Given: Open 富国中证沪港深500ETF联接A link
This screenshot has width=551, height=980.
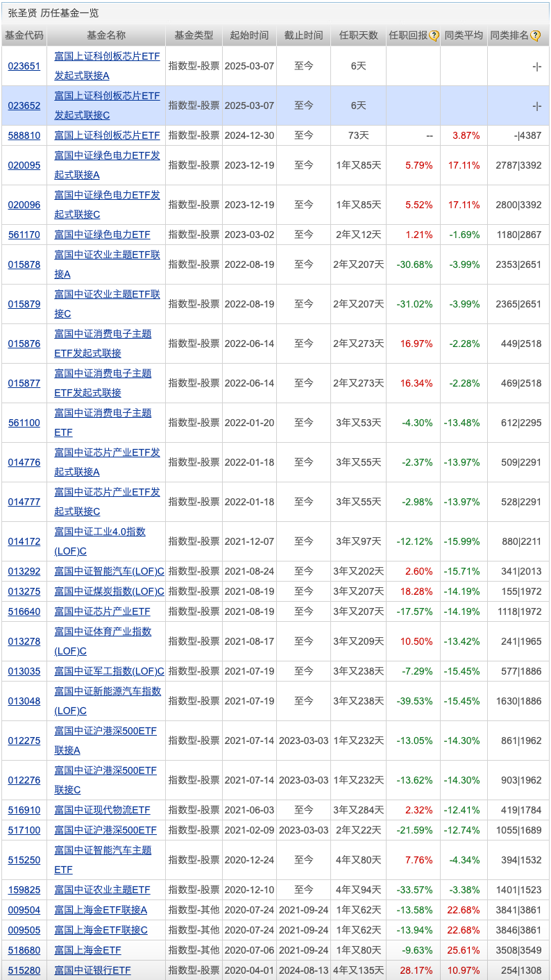Looking at the screenshot, I should point(105,741).
